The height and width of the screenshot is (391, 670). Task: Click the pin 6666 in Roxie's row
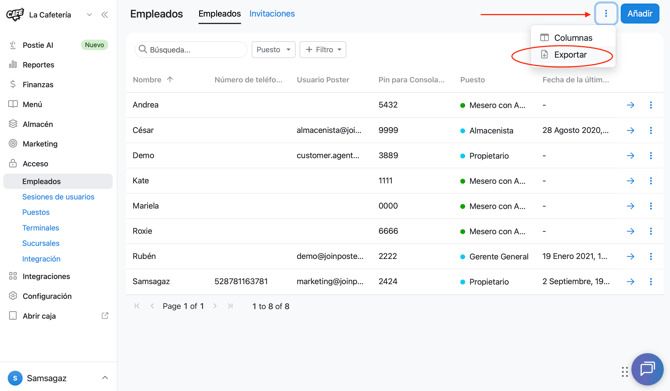(388, 231)
